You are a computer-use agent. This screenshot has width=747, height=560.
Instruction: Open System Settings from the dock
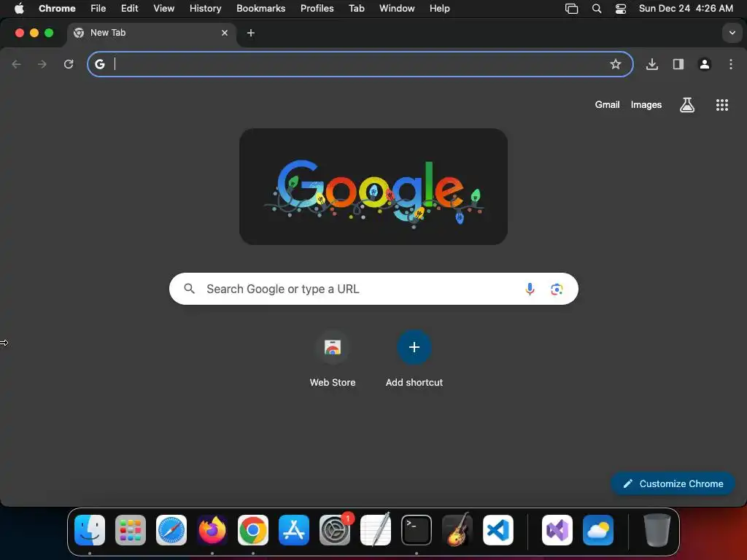click(x=335, y=530)
